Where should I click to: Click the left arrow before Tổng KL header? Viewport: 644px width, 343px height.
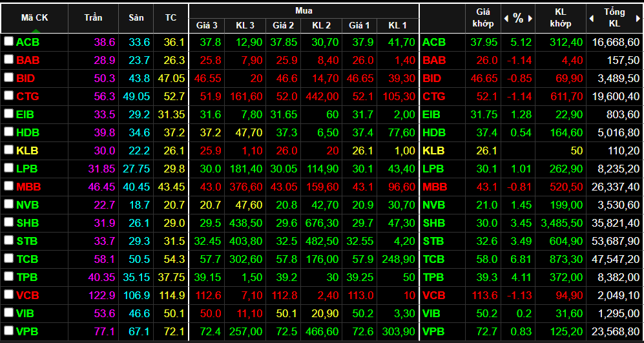pos(591,19)
